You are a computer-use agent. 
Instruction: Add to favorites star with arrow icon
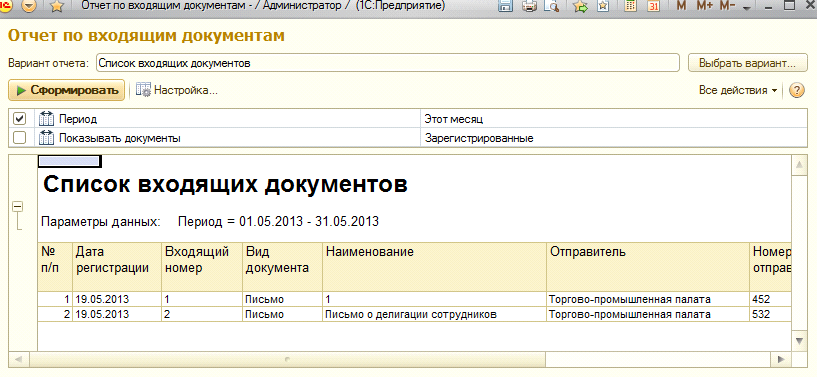580,7
